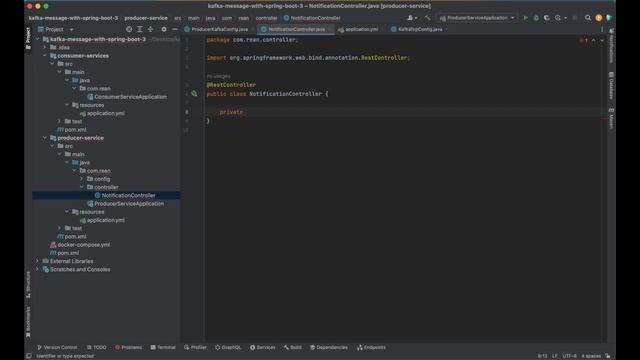Viewport: 640px width, 360px height.
Task: Collapse the producer-service module
Action: [x=45, y=138]
